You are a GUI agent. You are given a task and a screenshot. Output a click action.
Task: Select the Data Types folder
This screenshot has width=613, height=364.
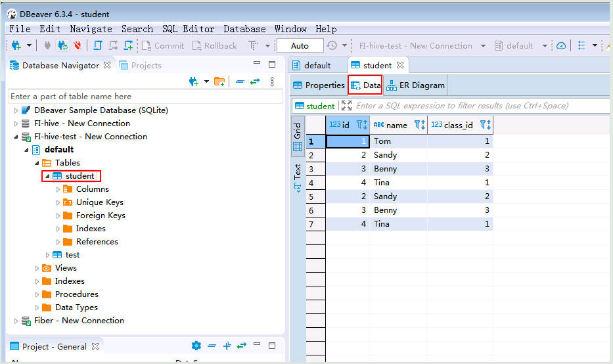[76, 307]
